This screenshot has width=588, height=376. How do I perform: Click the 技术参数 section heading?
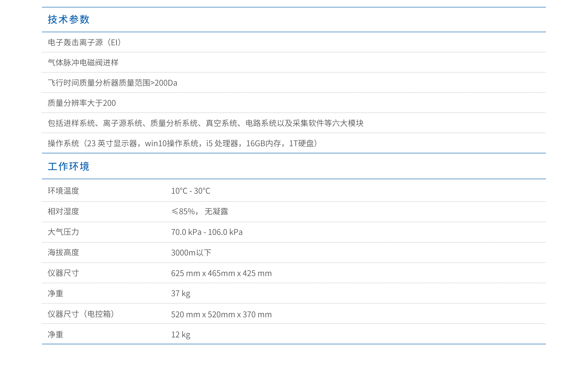coord(69,20)
